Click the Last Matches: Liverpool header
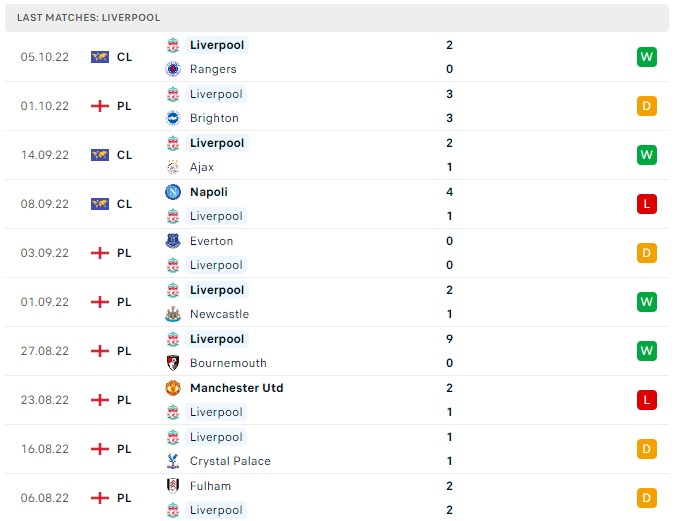The width and height of the screenshot is (679, 521). click(89, 18)
